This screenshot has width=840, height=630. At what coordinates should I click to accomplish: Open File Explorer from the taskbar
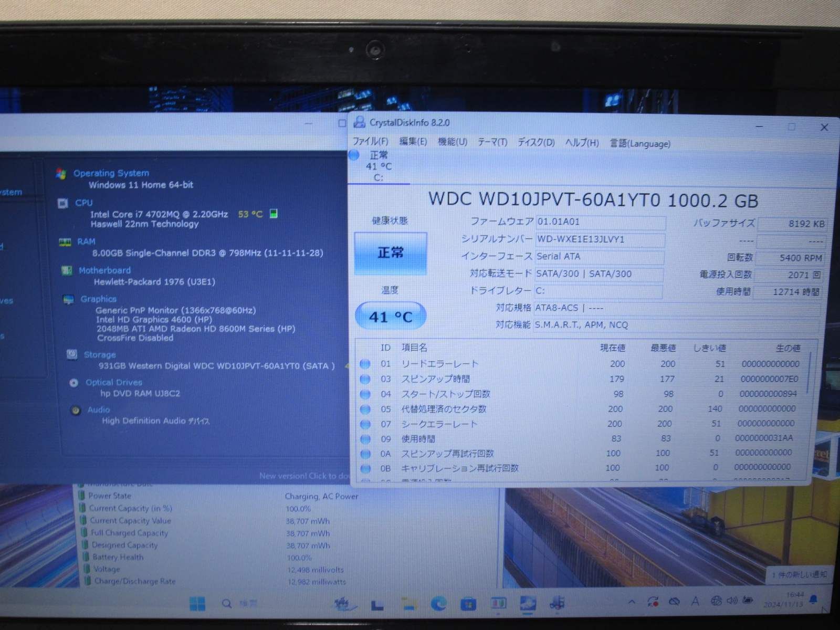point(410,604)
